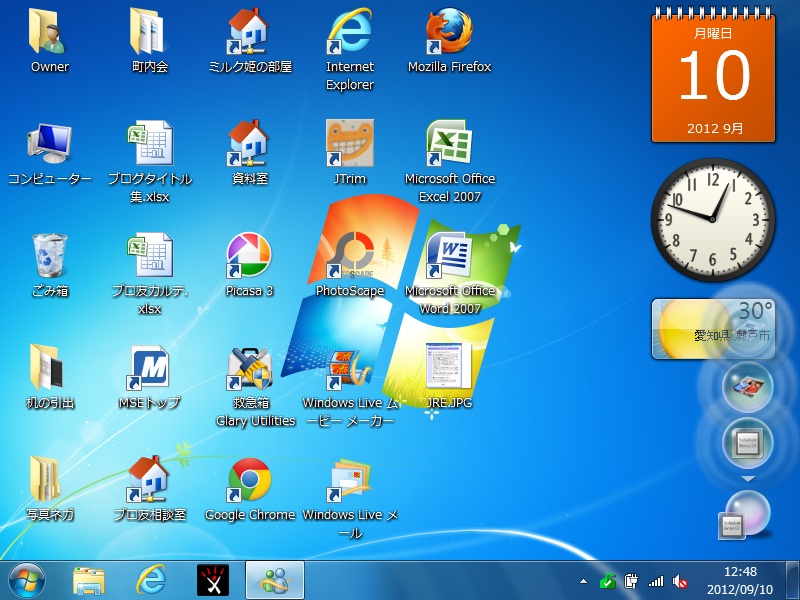
Task: Open Microsoft Office Excel 2007 shortcut
Action: (449, 162)
